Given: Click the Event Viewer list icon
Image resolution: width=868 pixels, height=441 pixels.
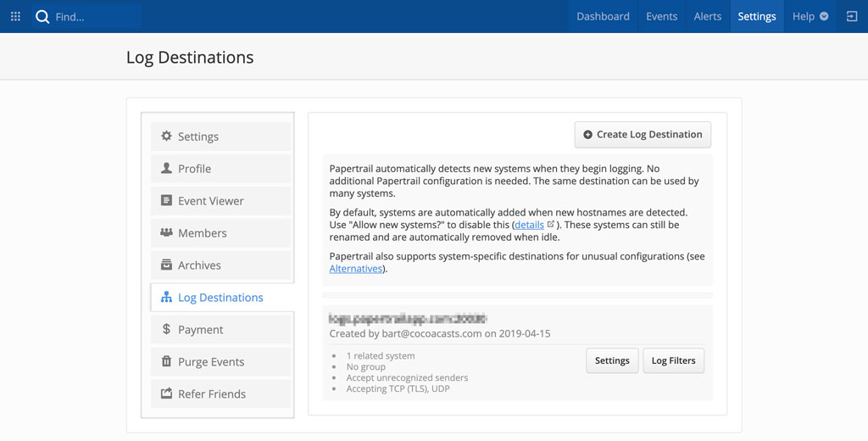Looking at the screenshot, I should (x=166, y=200).
